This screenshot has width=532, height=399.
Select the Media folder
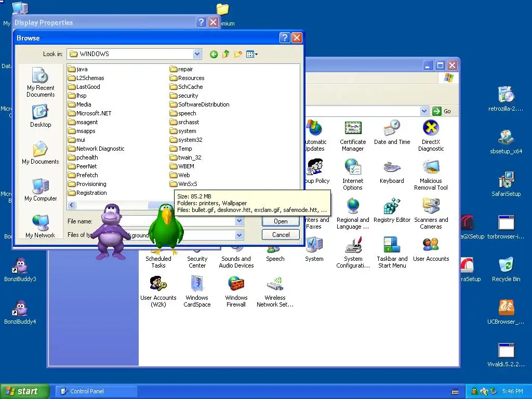point(79,104)
